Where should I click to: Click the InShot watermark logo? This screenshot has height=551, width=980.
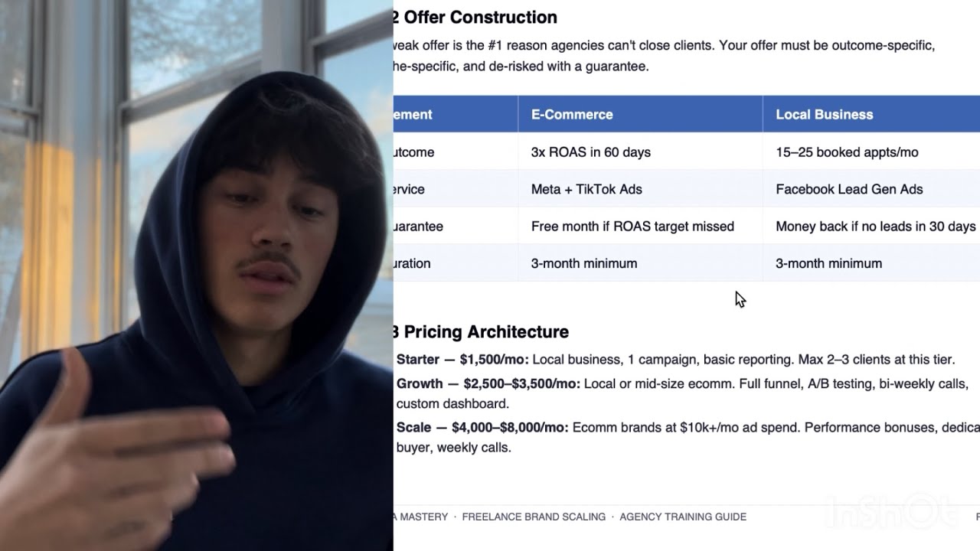(x=891, y=510)
